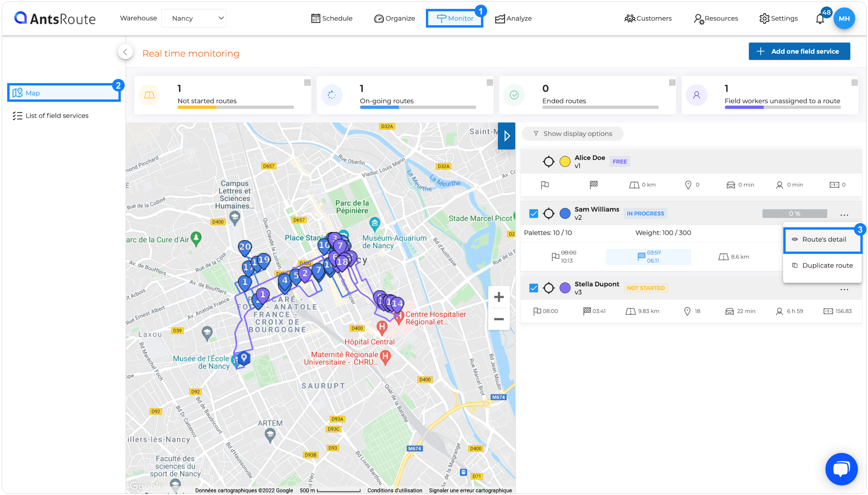This screenshot has width=868, height=495.
Task: Select Map in the sidebar
Action: coord(63,93)
